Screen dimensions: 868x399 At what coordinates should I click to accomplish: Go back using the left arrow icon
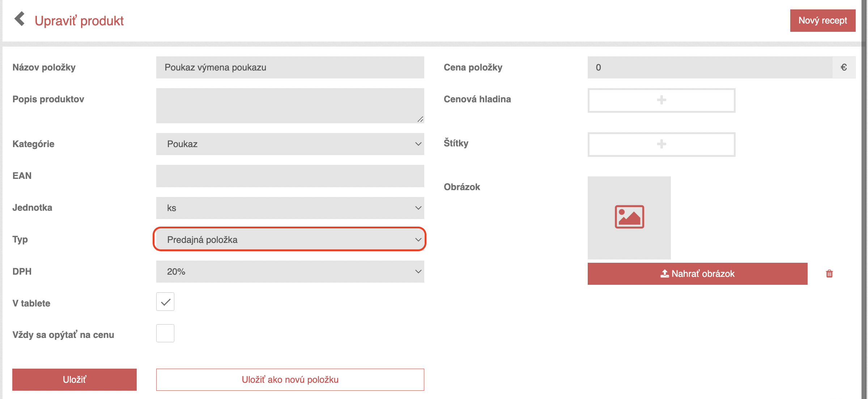point(20,19)
